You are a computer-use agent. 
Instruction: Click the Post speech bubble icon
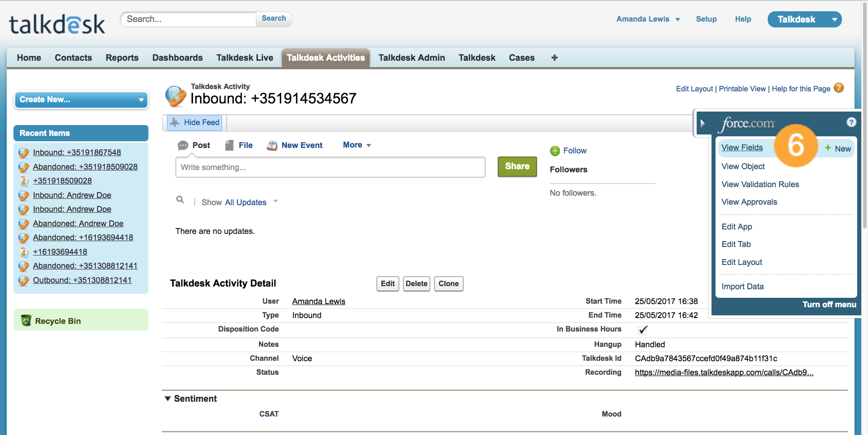coord(183,145)
